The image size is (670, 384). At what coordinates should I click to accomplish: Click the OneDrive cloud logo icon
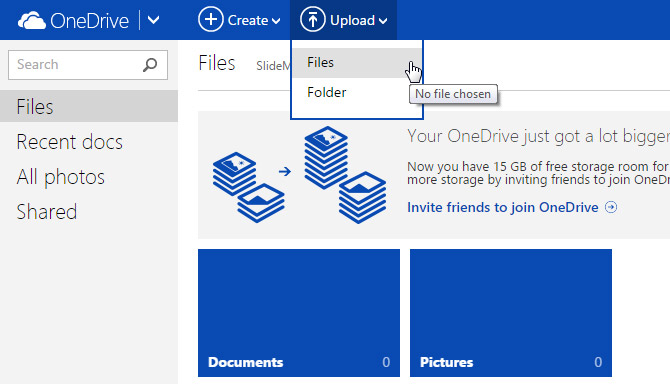32,21
